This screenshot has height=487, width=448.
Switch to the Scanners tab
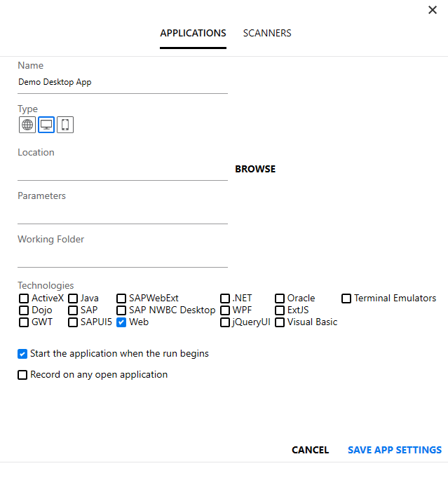267,33
